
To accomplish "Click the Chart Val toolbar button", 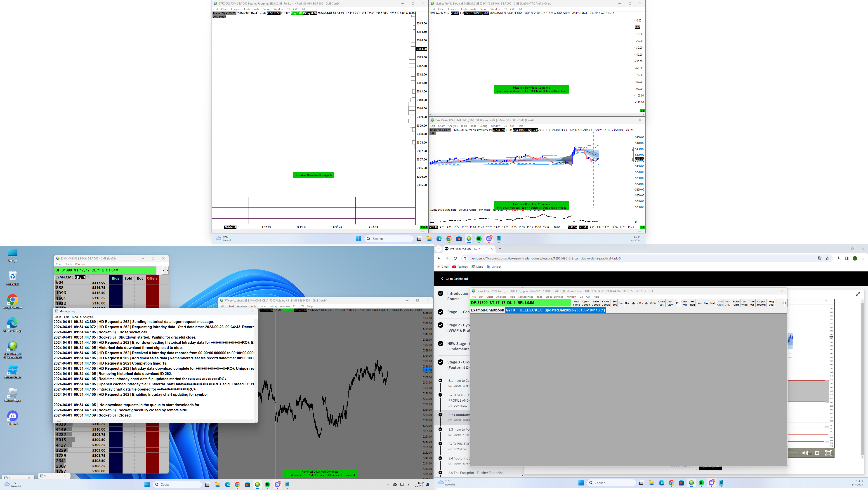I will pyautogui.click(x=685, y=303).
